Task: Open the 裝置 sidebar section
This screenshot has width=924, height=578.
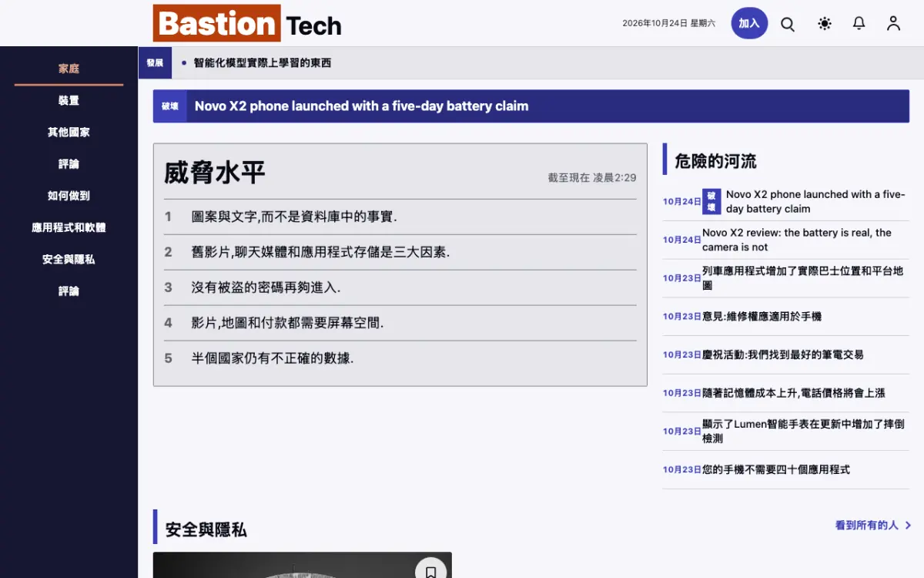Action: click(69, 100)
